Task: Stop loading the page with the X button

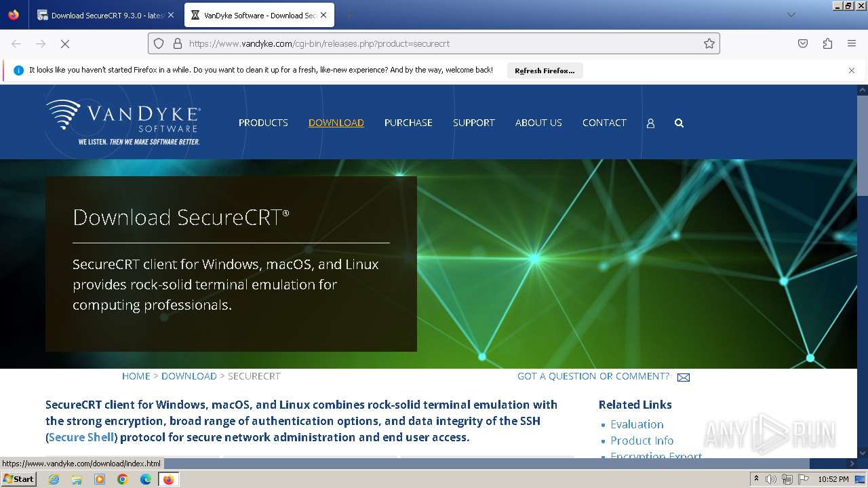Action: [65, 43]
